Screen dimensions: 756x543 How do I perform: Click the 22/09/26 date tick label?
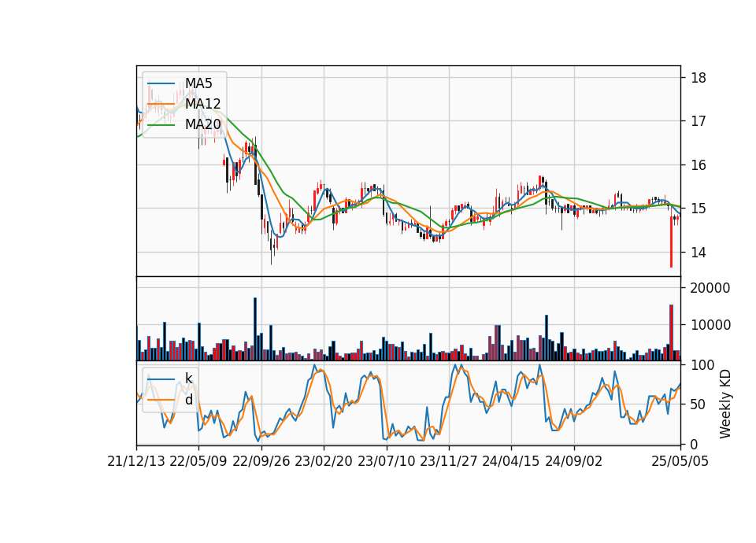(261, 461)
